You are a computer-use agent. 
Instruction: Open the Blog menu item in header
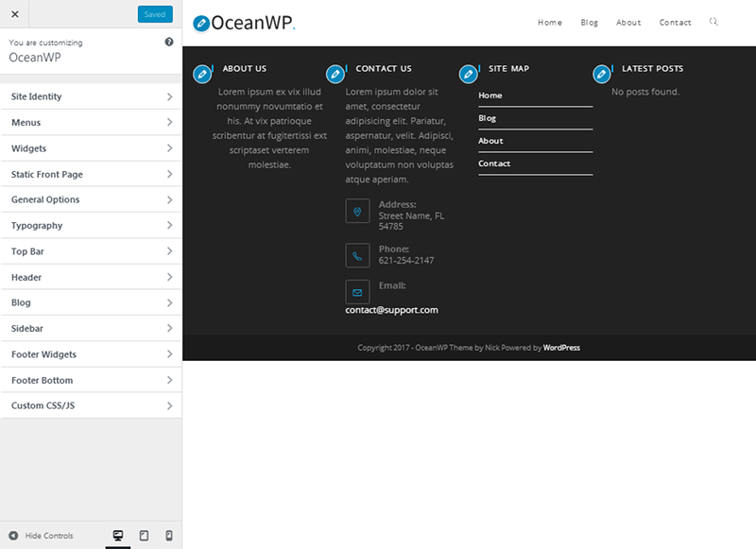coord(590,23)
